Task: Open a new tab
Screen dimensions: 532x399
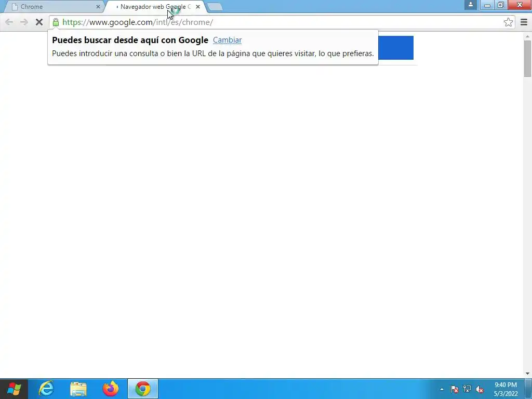Action: tap(215, 7)
